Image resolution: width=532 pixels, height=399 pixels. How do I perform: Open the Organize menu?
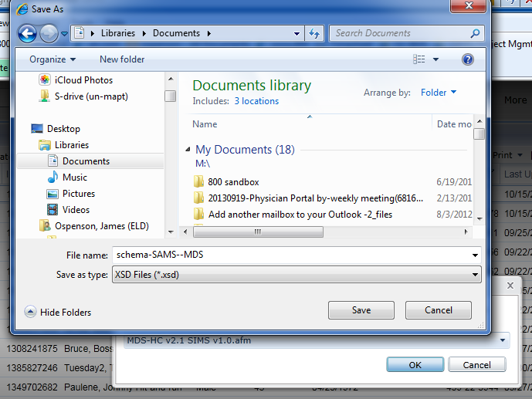click(53, 59)
